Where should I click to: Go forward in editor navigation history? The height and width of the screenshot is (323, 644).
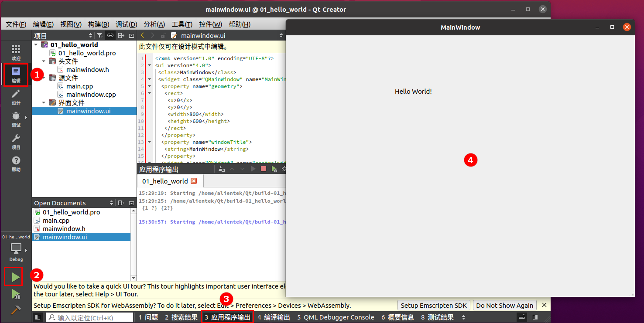tap(152, 36)
